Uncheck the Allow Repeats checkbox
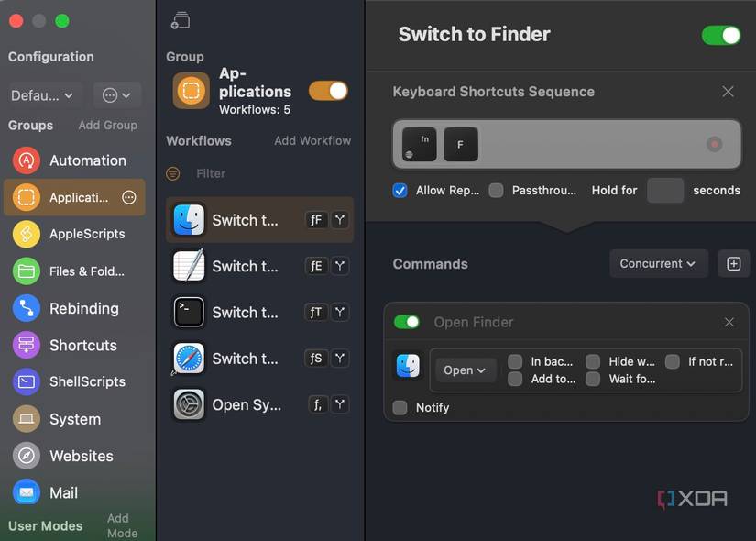Viewport: 756px width, 541px height. tap(400, 190)
